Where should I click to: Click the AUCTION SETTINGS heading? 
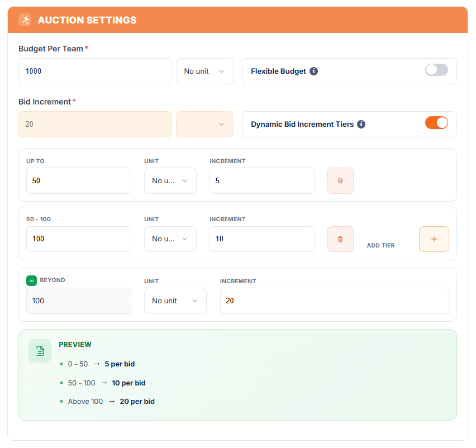pos(87,20)
